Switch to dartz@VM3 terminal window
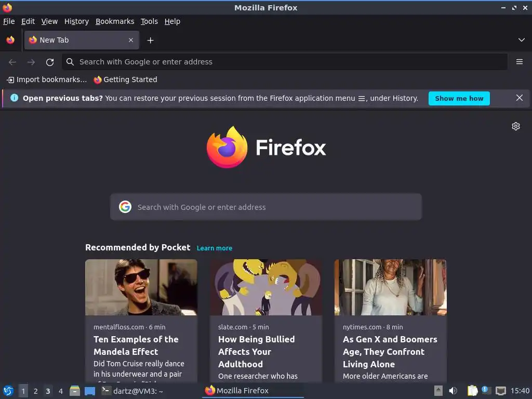This screenshot has width=532, height=399. click(x=133, y=391)
